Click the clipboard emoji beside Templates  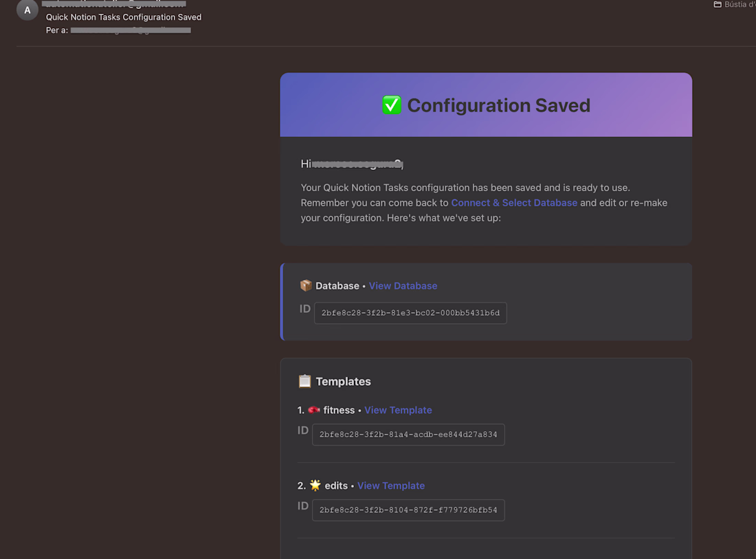(304, 381)
